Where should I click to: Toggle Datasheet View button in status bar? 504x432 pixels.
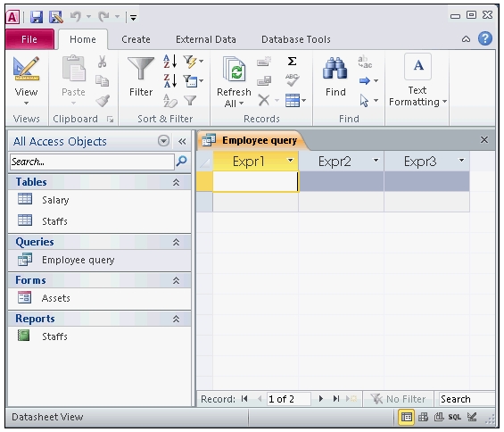[x=406, y=417]
